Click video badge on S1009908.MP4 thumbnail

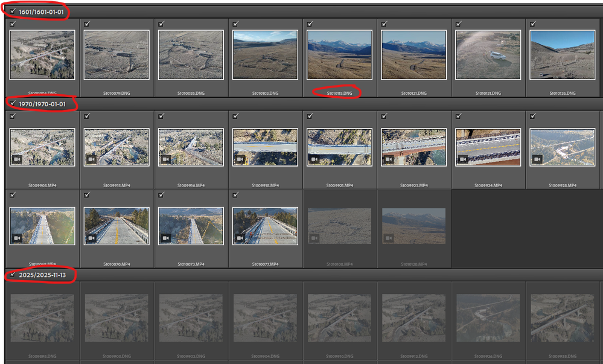16,159
